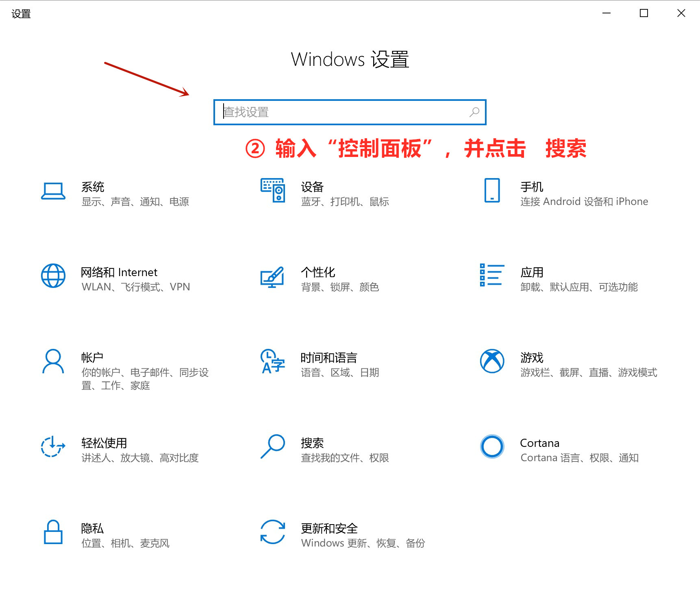Click description 游戏栏、截屏、直播、游戏模式
This screenshot has height=601, width=700.
589,372
